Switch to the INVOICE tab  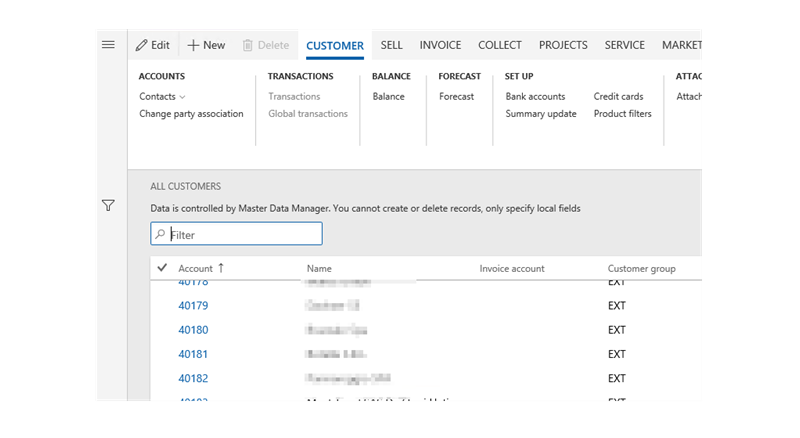(440, 45)
